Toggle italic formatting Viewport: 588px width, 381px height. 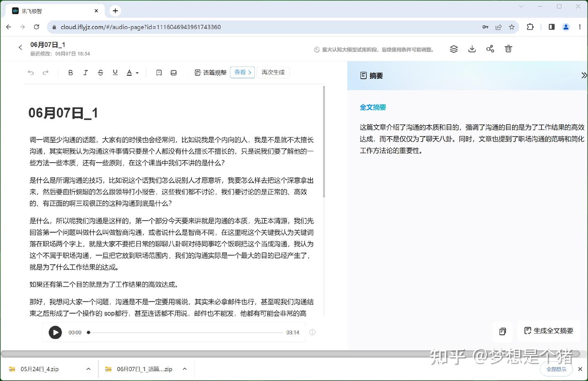point(85,72)
